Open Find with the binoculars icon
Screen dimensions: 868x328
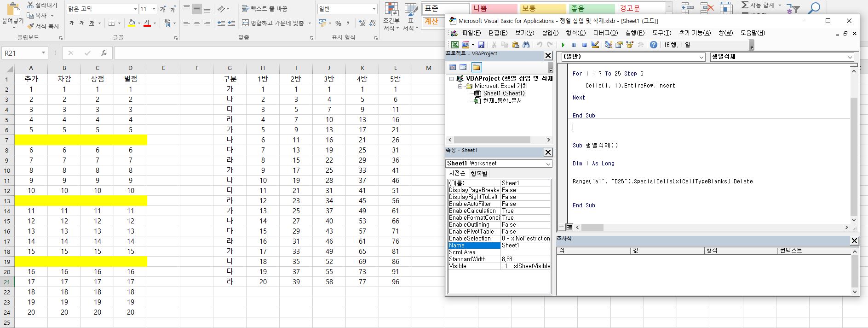click(526, 45)
